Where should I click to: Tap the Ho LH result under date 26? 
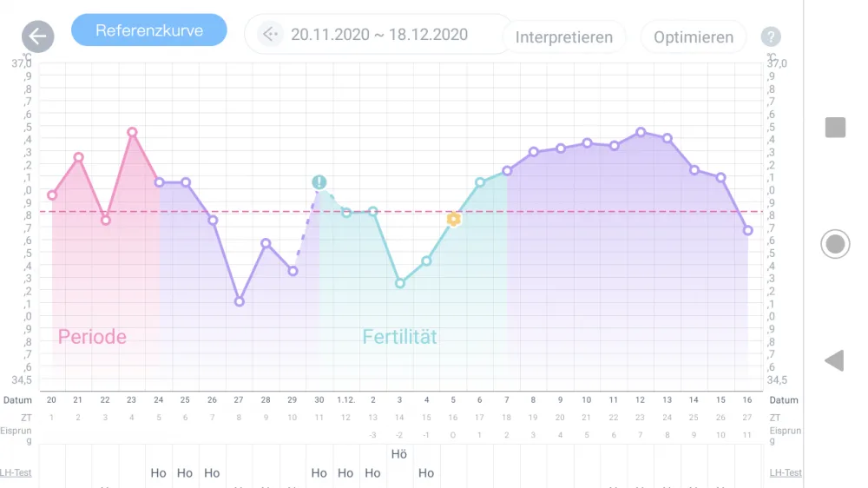(x=212, y=473)
